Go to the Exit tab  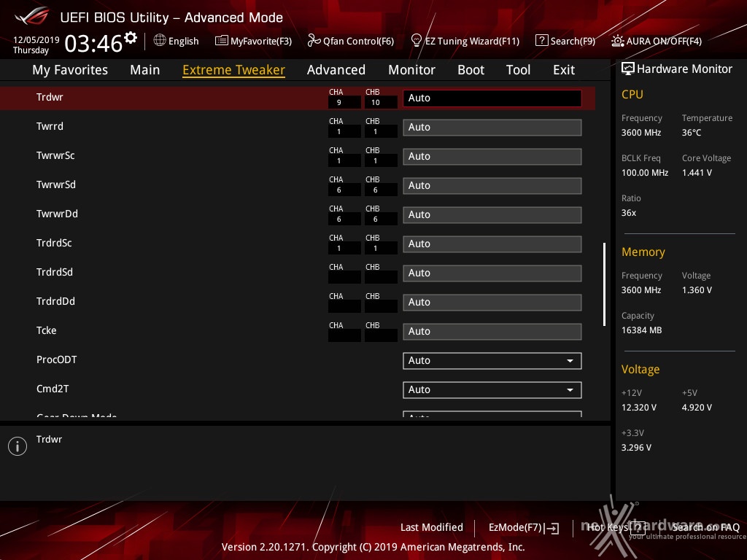564,70
